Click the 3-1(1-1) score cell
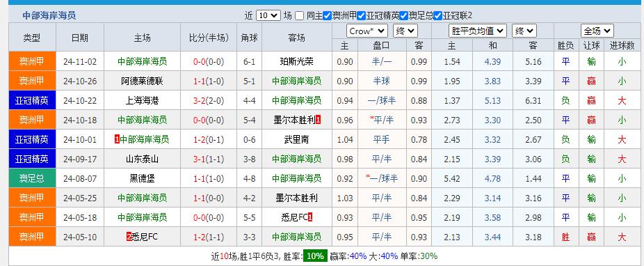This screenshot has width=644, height=266. click(x=209, y=159)
